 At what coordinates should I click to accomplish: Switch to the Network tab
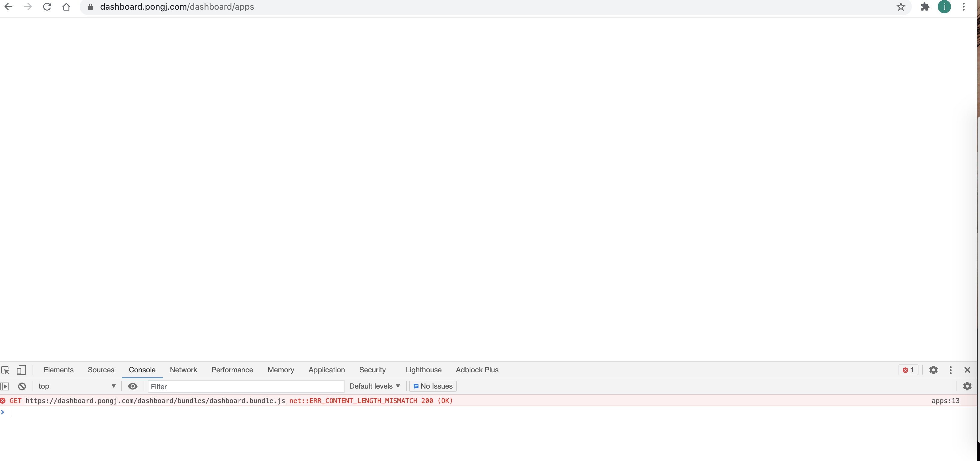point(183,370)
